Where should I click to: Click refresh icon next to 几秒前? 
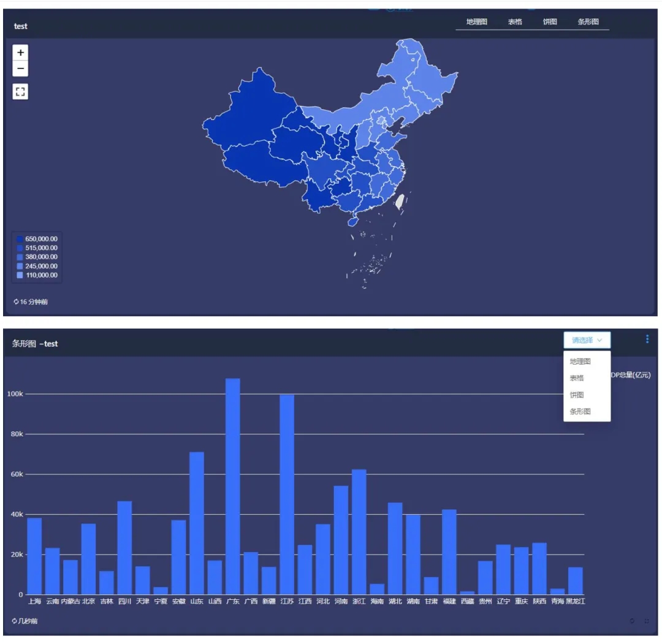pyautogui.click(x=15, y=621)
